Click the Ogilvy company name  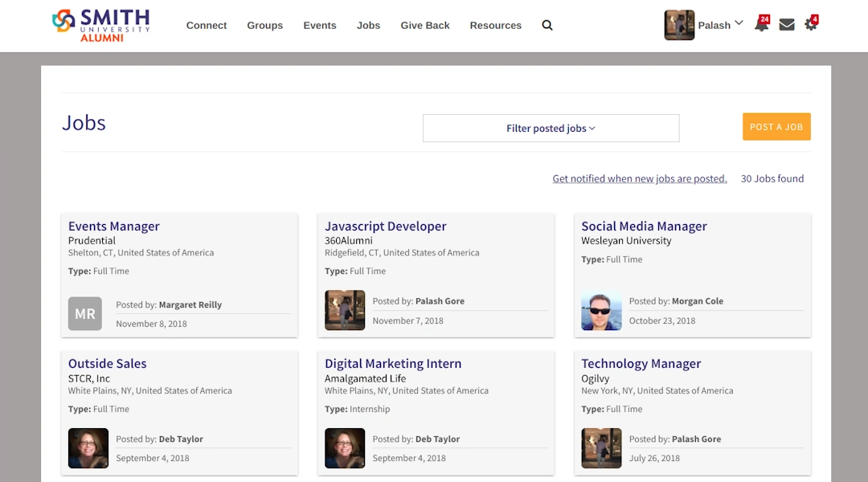point(595,379)
